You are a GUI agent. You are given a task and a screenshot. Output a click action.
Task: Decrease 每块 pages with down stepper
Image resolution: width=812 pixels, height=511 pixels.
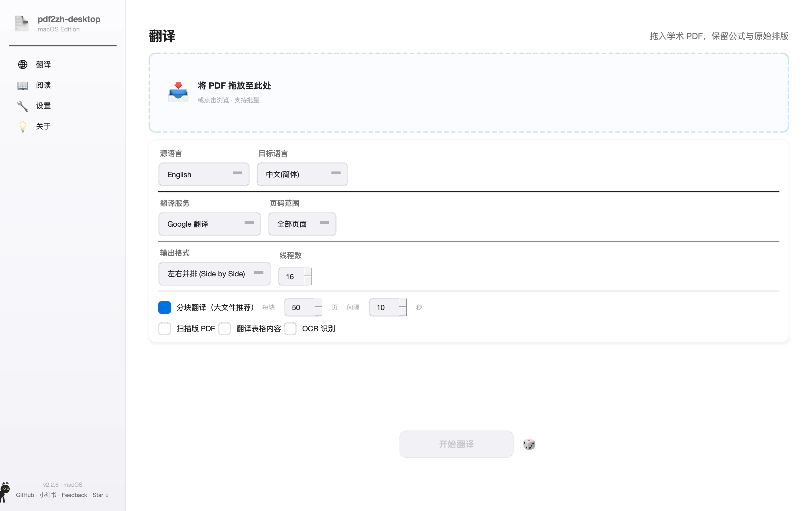click(x=318, y=312)
